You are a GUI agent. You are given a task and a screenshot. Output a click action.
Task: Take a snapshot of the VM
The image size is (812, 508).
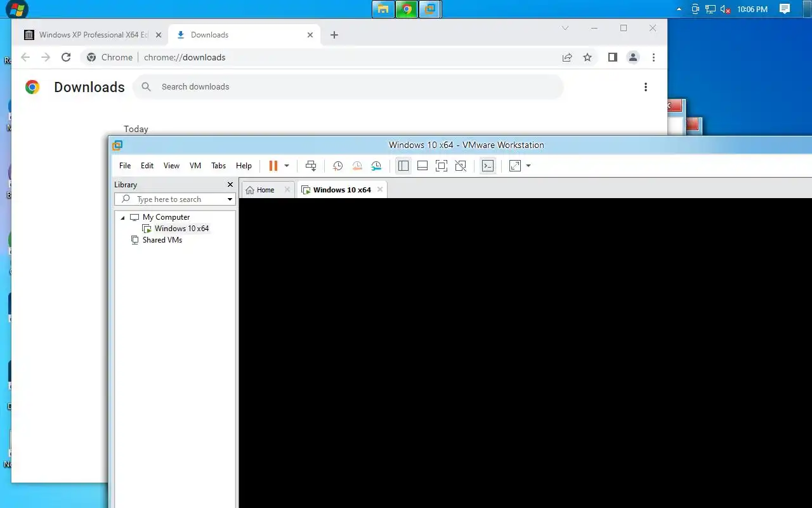click(338, 166)
